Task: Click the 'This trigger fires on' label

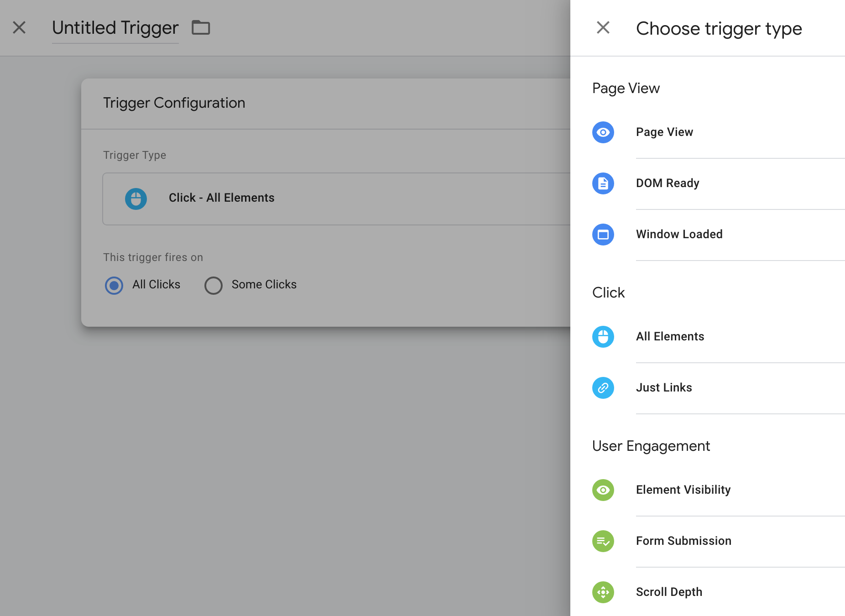Action: click(153, 257)
